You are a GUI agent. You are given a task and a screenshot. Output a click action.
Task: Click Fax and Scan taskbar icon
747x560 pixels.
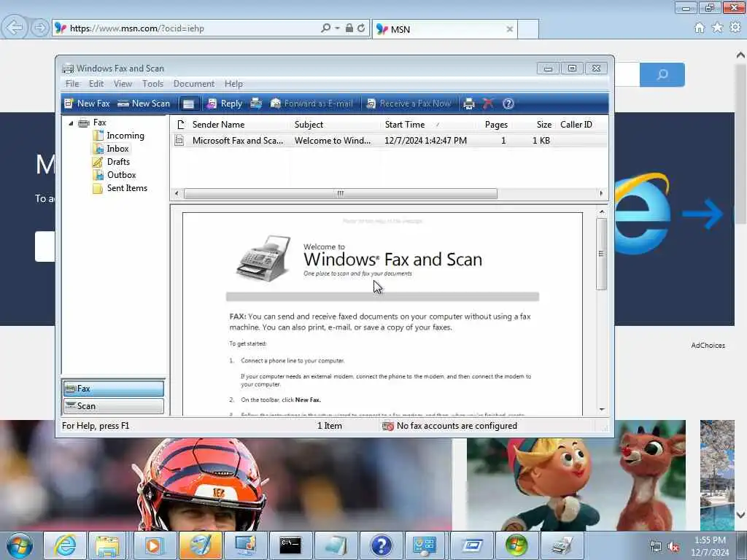[x=562, y=545]
